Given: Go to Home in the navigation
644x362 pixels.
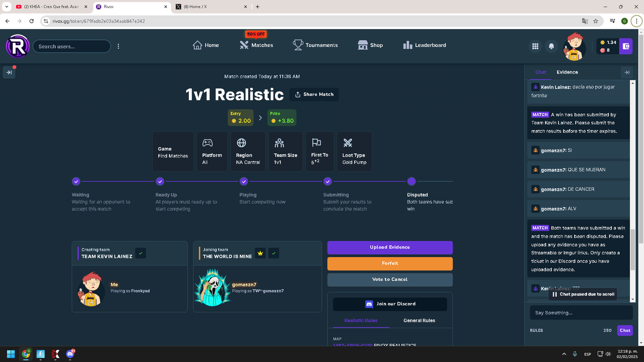Looking at the screenshot, I should click(x=206, y=46).
